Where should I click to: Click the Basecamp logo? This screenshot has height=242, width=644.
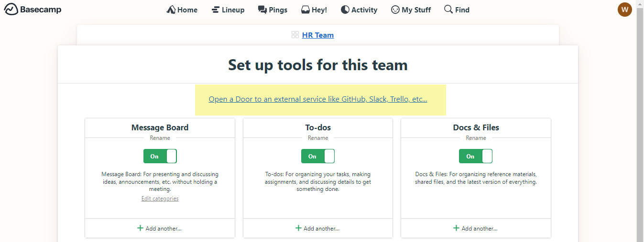click(33, 10)
